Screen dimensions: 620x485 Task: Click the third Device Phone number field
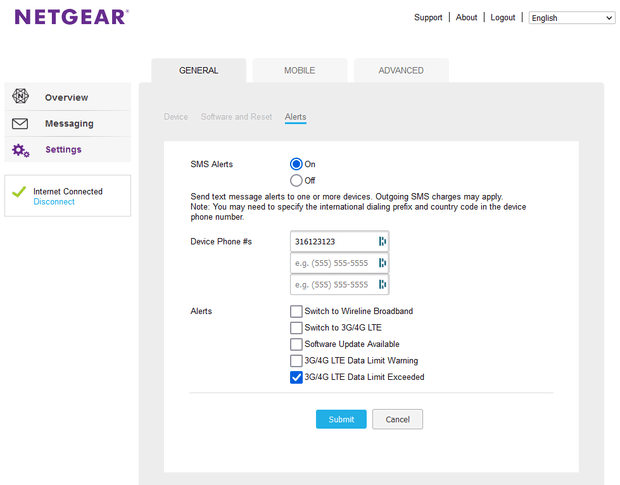coord(340,284)
